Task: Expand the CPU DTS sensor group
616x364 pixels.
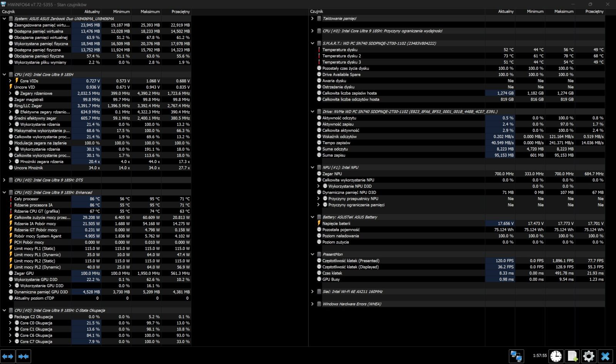Action: pos(4,180)
